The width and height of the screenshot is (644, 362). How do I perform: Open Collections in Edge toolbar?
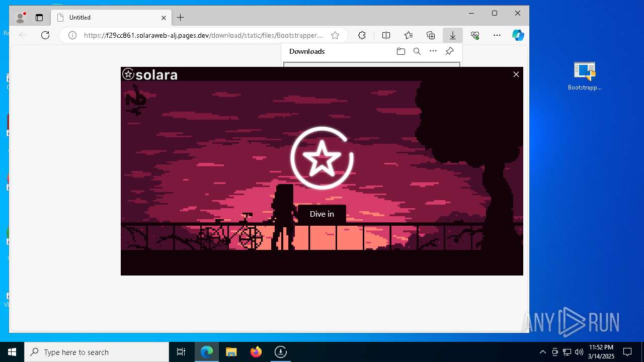pyautogui.click(x=431, y=35)
